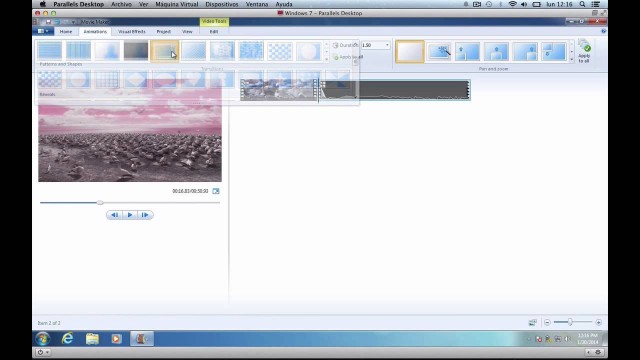Open the Archivo menu
640x360 pixels.
coord(121,4)
